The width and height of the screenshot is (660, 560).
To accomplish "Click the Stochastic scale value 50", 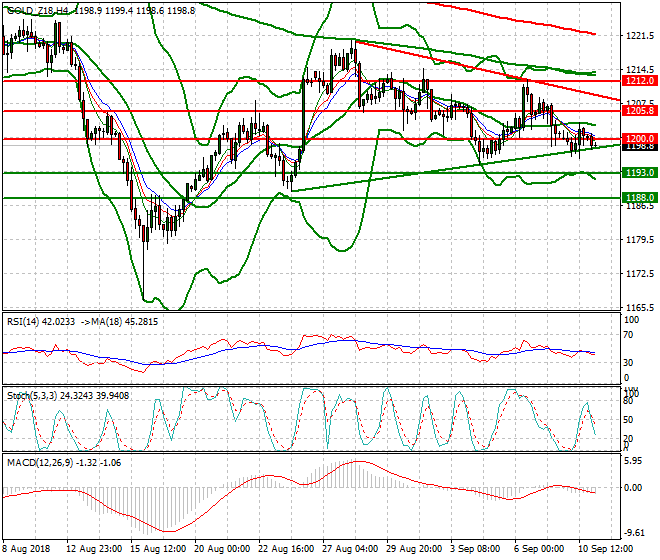I will tap(628, 420).
